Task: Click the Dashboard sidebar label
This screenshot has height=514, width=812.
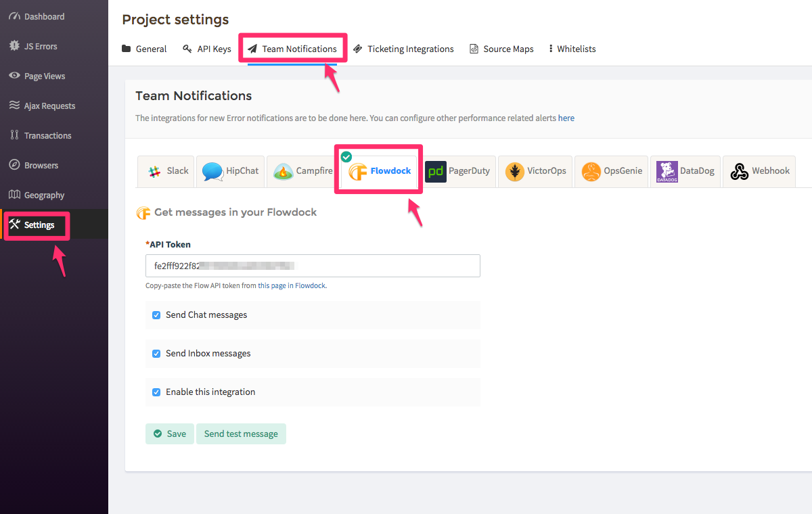Action: pyautogui.click(x=45, y=16)
